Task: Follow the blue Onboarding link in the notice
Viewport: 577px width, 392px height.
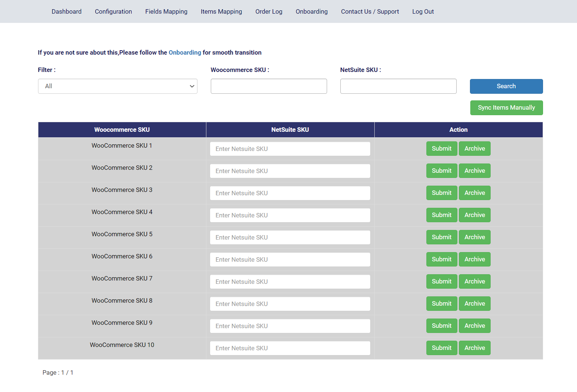Action: [x=185, y=52]
